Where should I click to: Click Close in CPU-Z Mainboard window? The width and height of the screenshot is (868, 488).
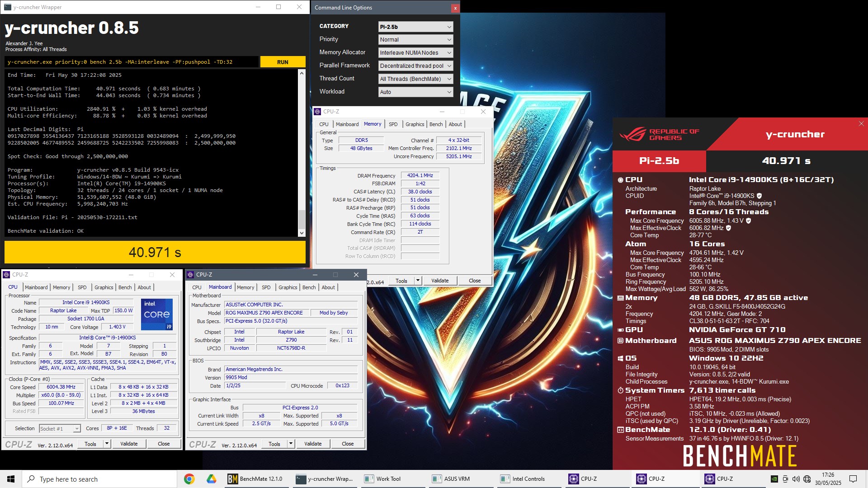pos(348,444)
